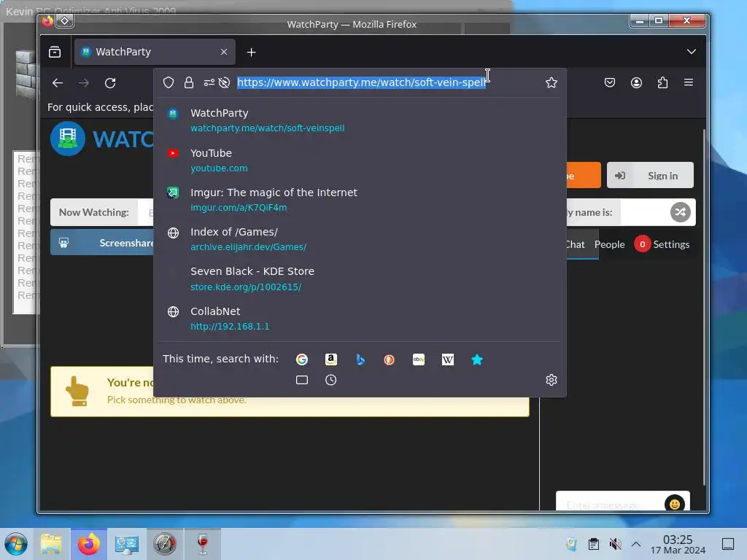This screenshot has width=747, height=560.
Task: Search history via the clock icon
Action: pos(331,380)
